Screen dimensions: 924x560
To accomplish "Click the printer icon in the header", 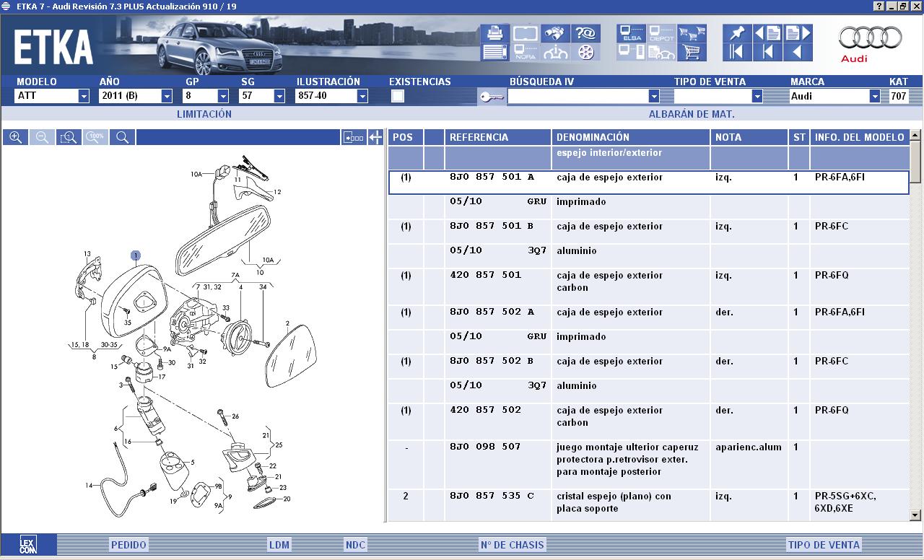I will [x=495, y=33].
